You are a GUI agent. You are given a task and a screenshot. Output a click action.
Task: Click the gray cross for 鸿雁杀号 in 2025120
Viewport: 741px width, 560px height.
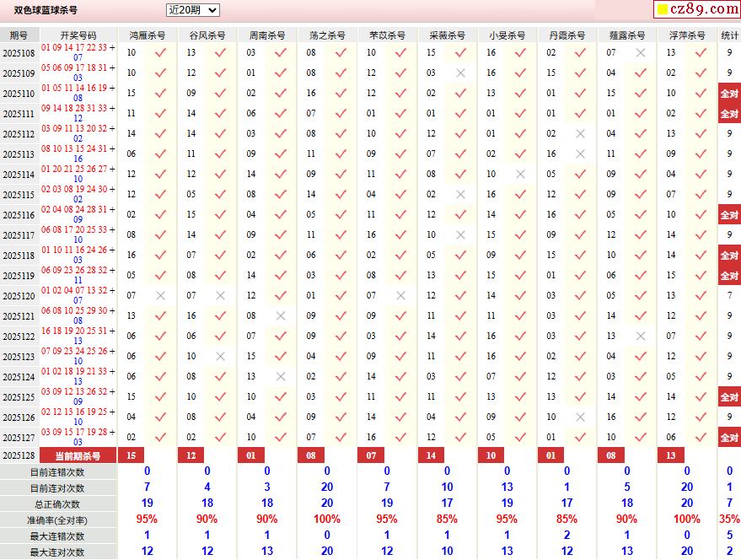[161, 295]
